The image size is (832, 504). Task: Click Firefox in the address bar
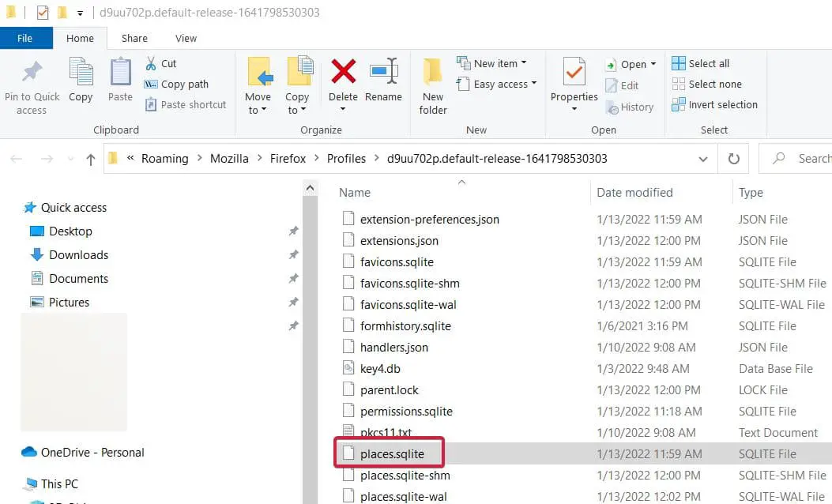click(x=288, y=159)
